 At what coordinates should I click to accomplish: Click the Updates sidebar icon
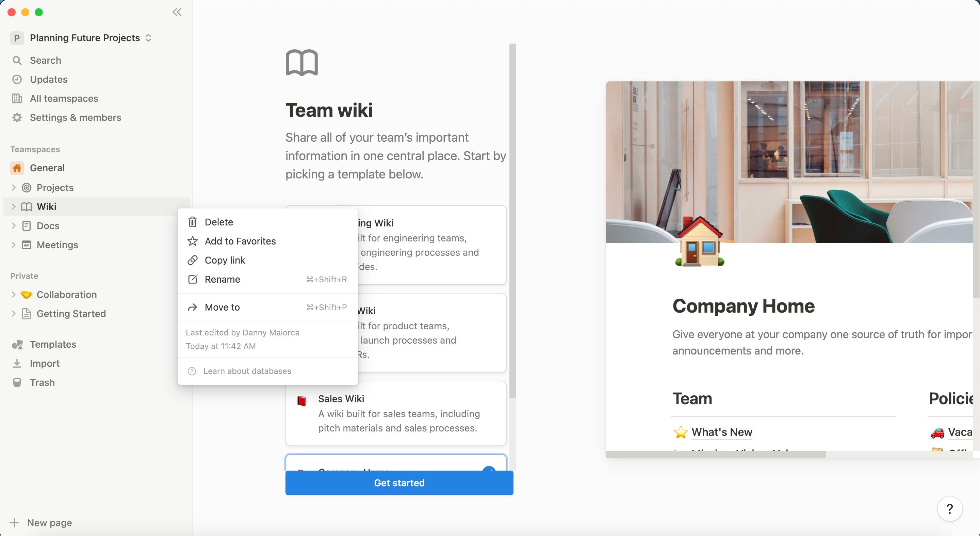18,79
